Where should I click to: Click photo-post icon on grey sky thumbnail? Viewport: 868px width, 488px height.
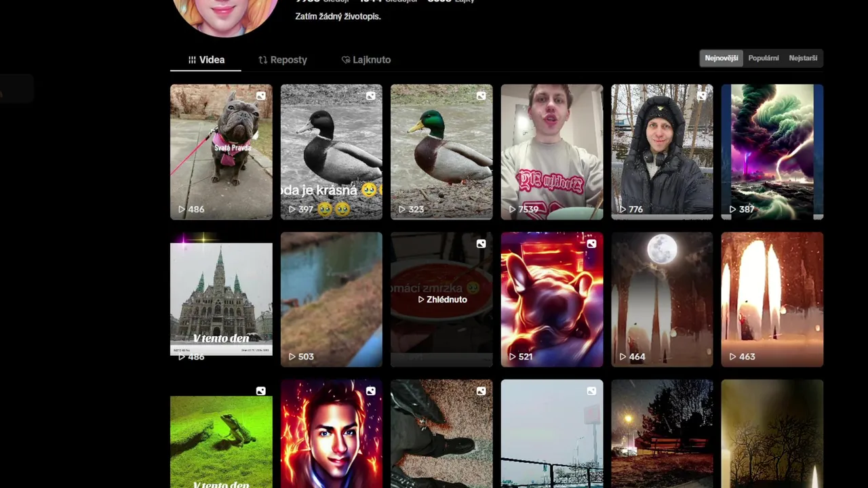(x=591, y=391)
